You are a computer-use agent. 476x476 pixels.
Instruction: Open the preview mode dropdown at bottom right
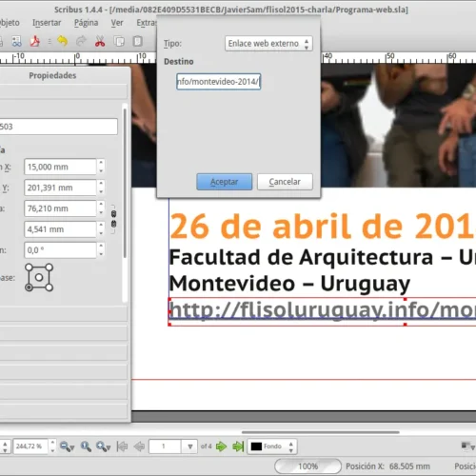click(x=467, y=446)
